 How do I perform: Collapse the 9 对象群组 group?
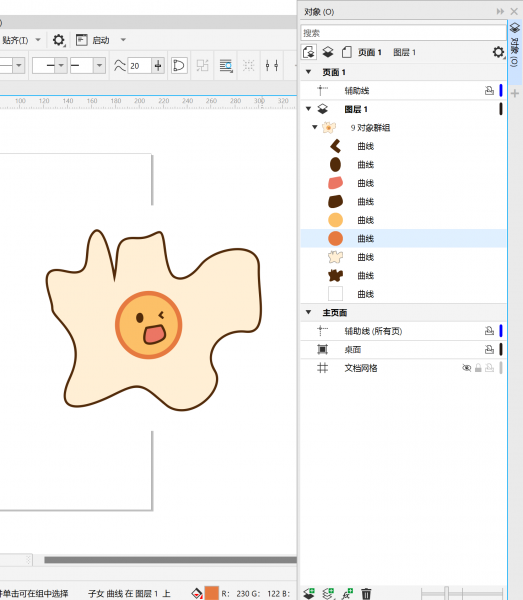tap(314, 127)
